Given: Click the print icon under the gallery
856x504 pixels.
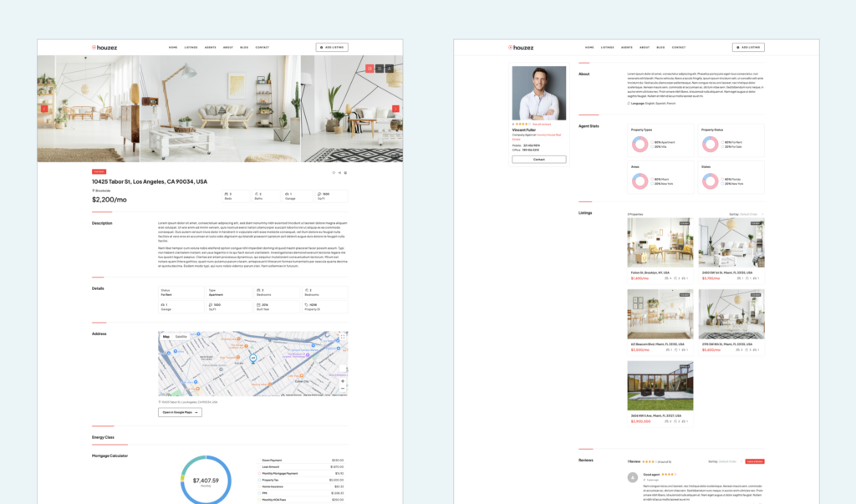Looking at the screenshot, I should pos(345,173).
